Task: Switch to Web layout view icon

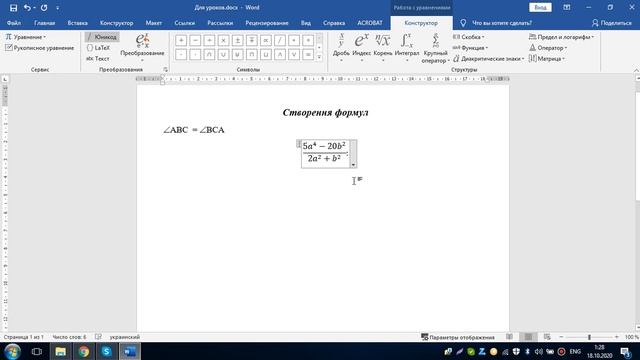Action: tap(547, 337)
